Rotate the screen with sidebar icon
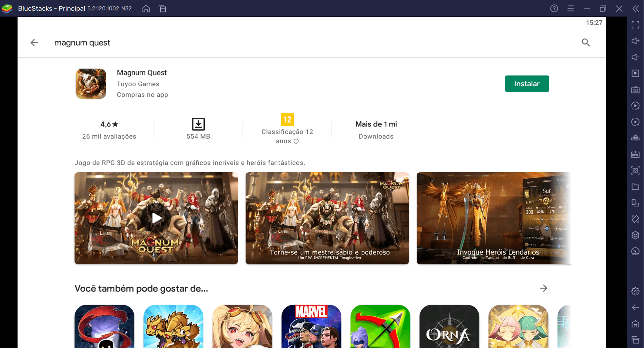This screenshot has height=348, width=644. [x=635, y=203]
